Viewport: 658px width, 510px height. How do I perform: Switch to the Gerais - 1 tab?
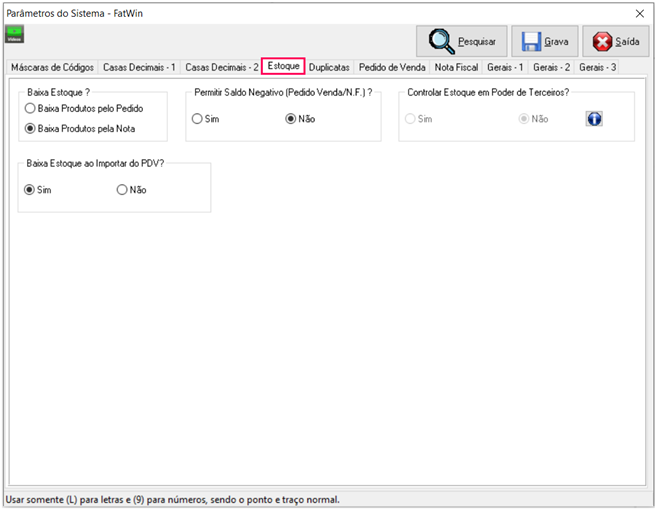point(505,67)
